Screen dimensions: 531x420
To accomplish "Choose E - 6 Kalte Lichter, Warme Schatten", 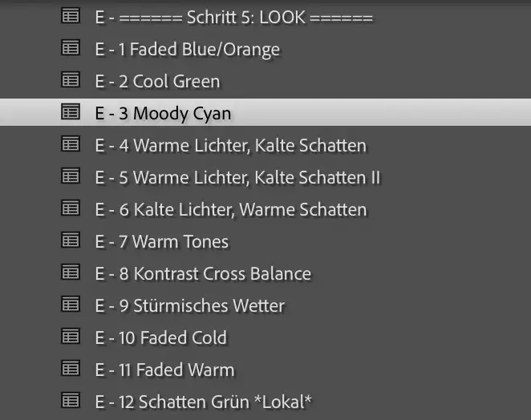I will (265, 209).
